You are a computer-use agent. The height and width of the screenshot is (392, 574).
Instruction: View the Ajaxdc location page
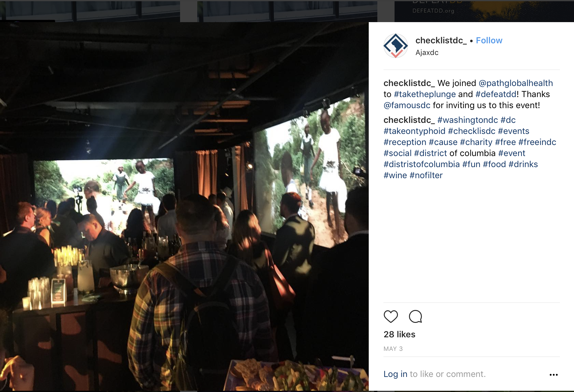427,53
